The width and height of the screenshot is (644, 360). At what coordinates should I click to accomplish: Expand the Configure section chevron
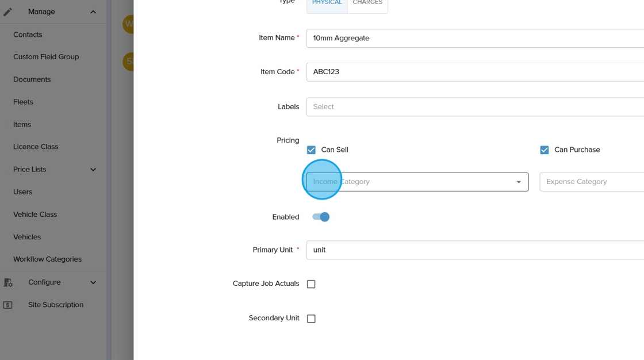[x=93, y=282]
